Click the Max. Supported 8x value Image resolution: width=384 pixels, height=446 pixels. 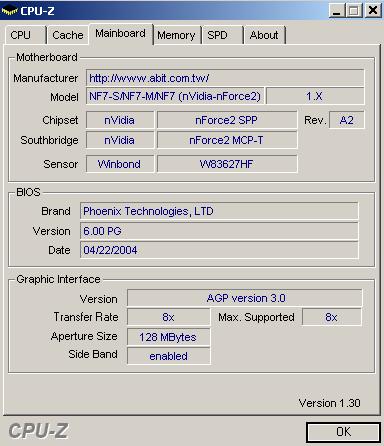tap(332, 317)
